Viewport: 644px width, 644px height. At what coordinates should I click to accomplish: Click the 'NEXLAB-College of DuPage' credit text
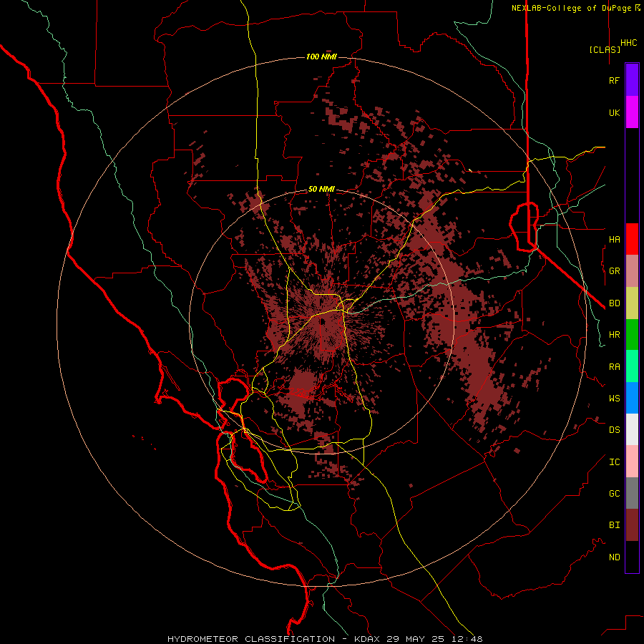(x=572, y=8)
